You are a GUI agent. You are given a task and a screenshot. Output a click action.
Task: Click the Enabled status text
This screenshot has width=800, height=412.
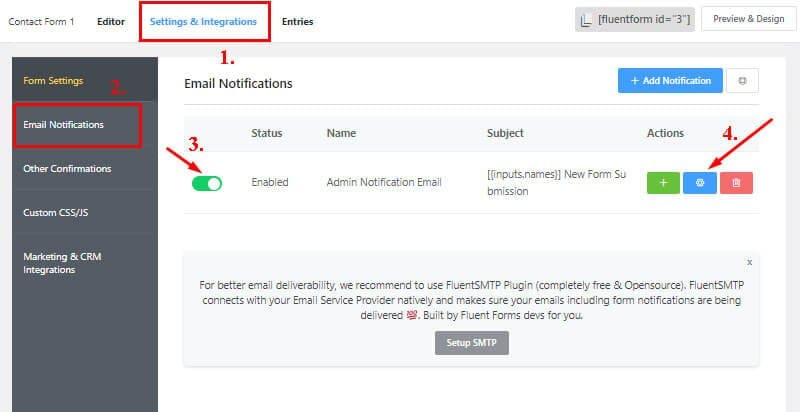(270, 182)
